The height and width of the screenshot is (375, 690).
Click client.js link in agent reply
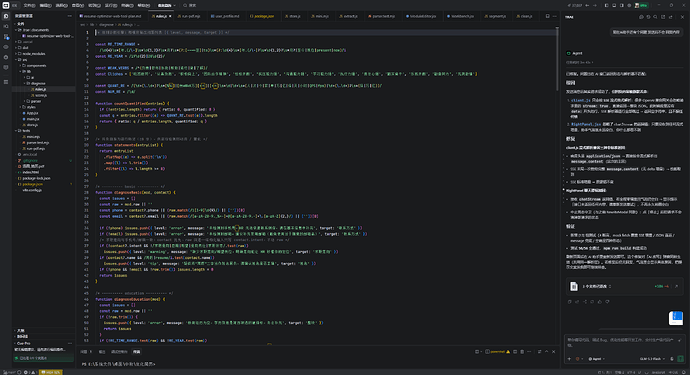[x=580, y=100]
